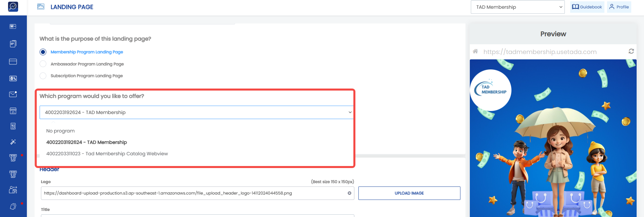
Task: Open the sidebar ticket icon without a red dot
Action: coord(13,174)
